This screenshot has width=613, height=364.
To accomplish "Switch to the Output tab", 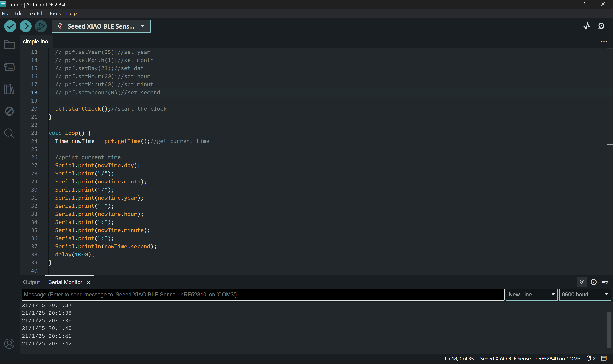I will [x=31, y=282].
